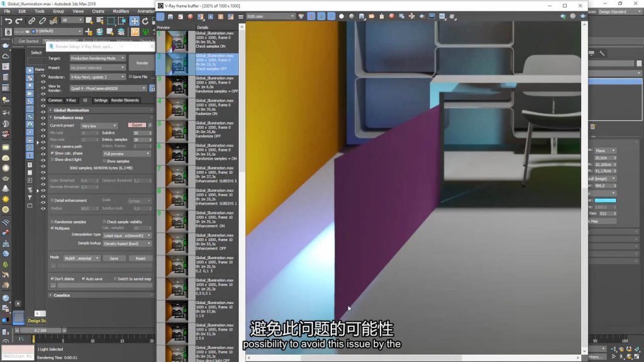Click the Get Started ribbon tab
The image size is (644, 362).
(x=28, y=41)
